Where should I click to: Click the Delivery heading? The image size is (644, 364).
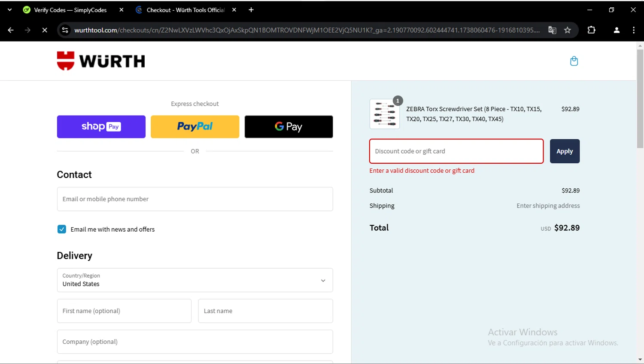coord(75,256)
